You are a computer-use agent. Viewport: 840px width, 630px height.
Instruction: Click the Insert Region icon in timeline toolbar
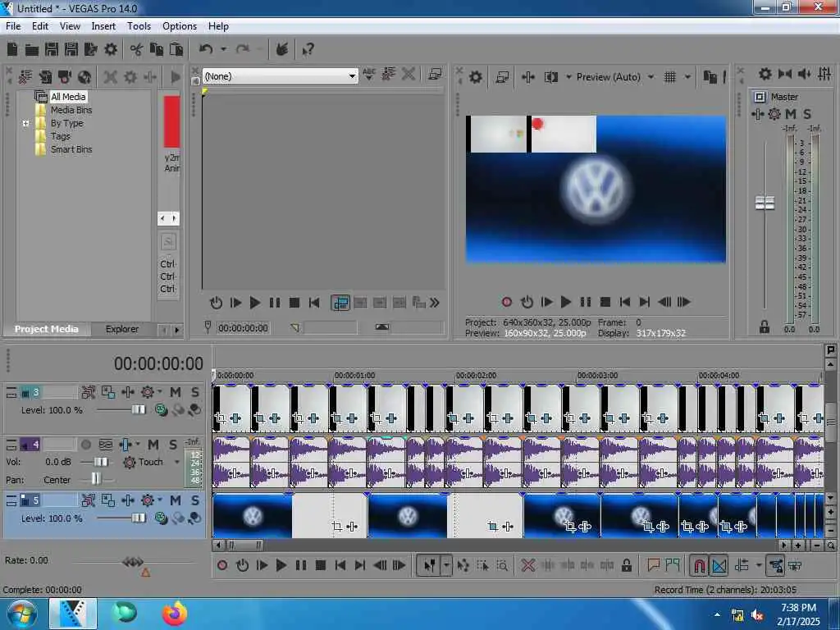tap(673, 565)
